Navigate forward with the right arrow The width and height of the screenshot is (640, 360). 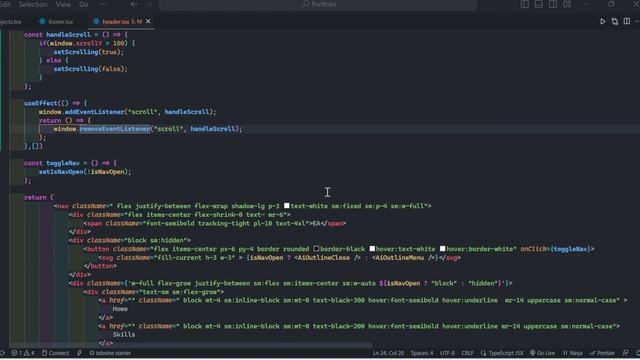(149, 4)
